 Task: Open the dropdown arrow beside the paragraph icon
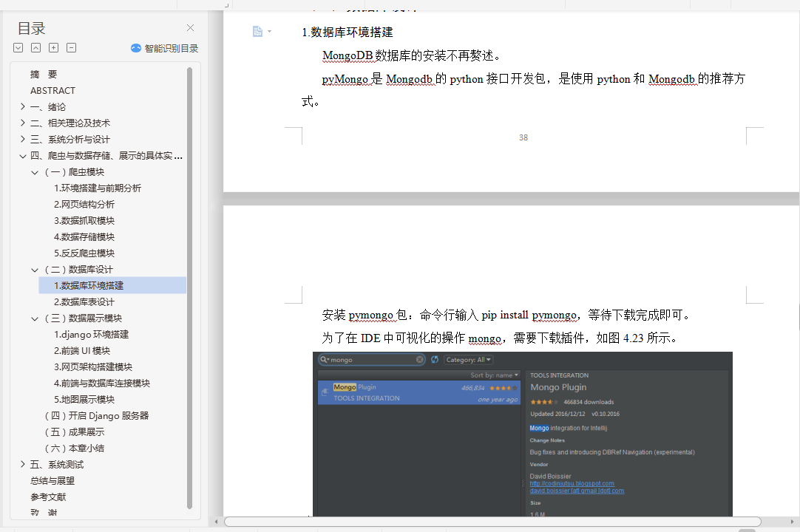pos(269,32)
